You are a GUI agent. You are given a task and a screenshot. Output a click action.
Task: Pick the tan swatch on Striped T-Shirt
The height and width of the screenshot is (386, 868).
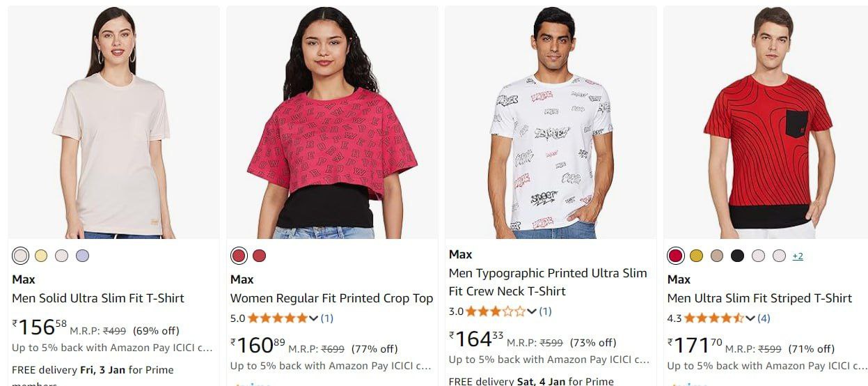717,256
